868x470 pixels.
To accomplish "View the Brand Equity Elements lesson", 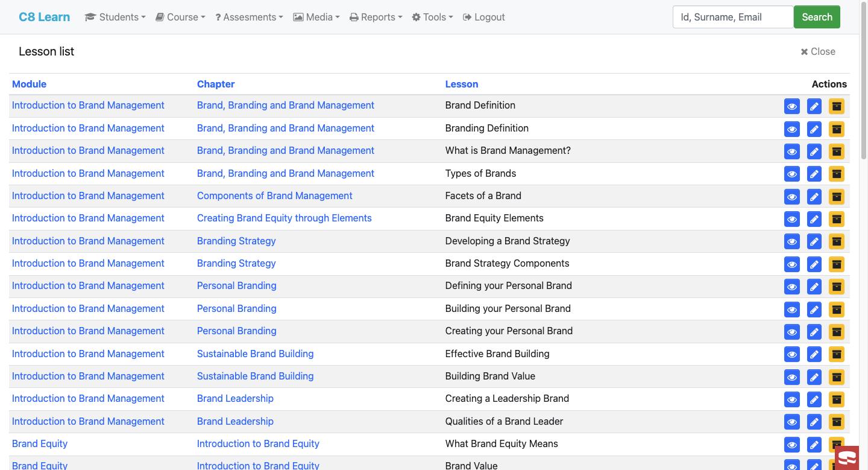I will [791, 219].
